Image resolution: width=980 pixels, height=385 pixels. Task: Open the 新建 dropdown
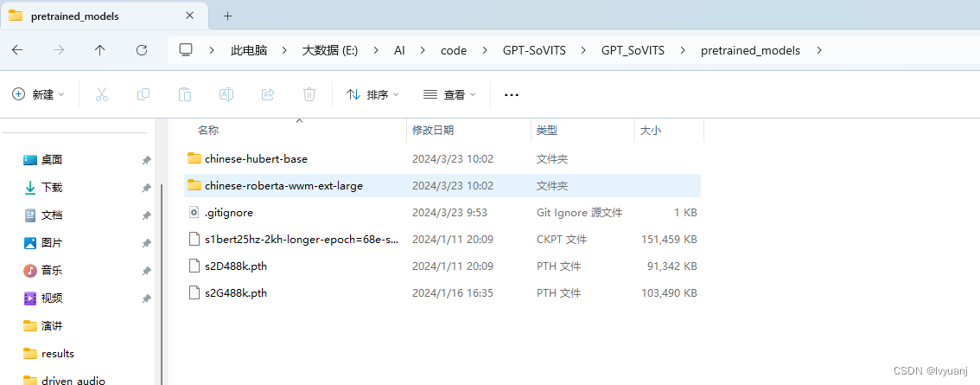pos(38,94)
